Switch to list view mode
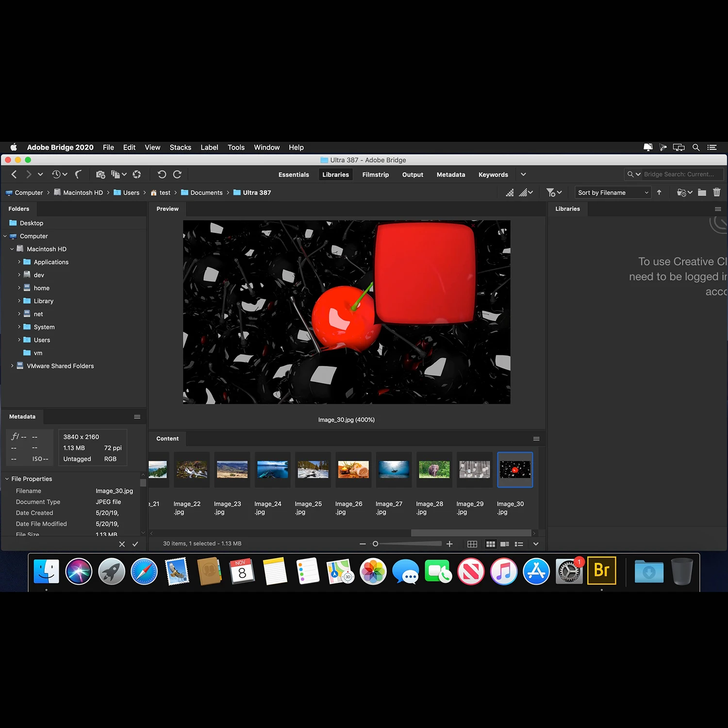Screen dimensions: 728x728 519,544
